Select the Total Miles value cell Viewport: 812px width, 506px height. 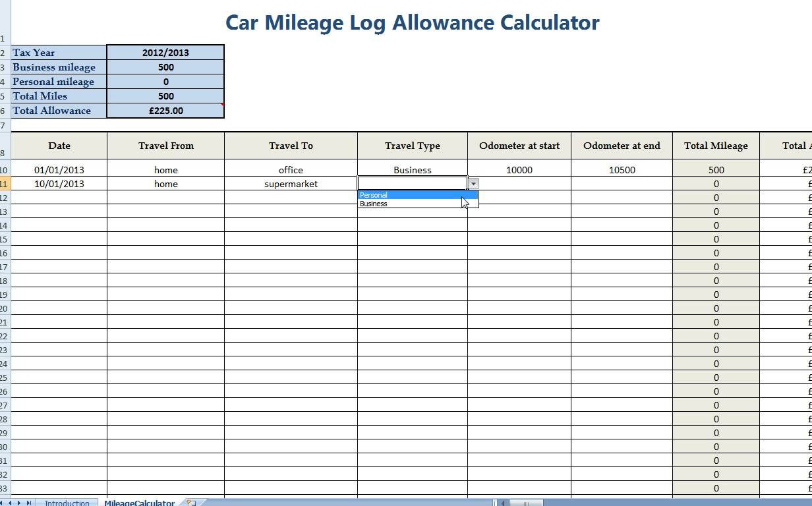[165, 96]
